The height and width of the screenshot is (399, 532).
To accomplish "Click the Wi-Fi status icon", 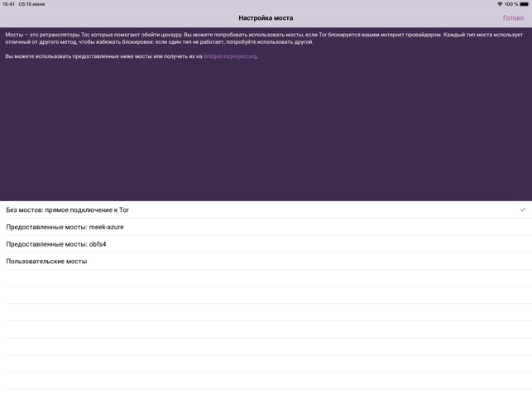I will click(x=500, y=4).
